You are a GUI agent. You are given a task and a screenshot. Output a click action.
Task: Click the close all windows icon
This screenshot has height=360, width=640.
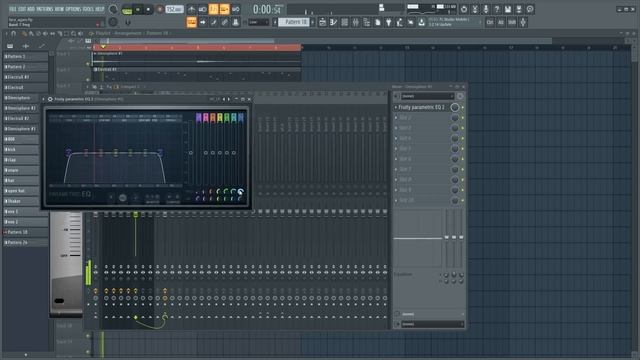click(x=411, y=22)
